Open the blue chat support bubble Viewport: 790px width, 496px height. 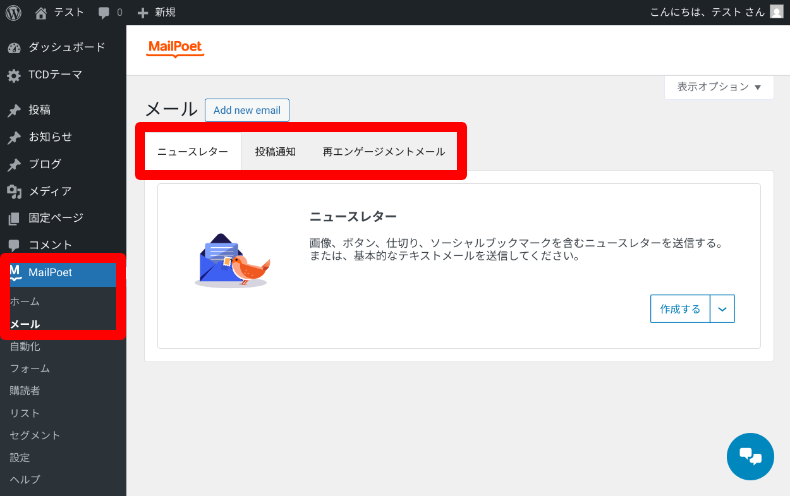[750, 456]
